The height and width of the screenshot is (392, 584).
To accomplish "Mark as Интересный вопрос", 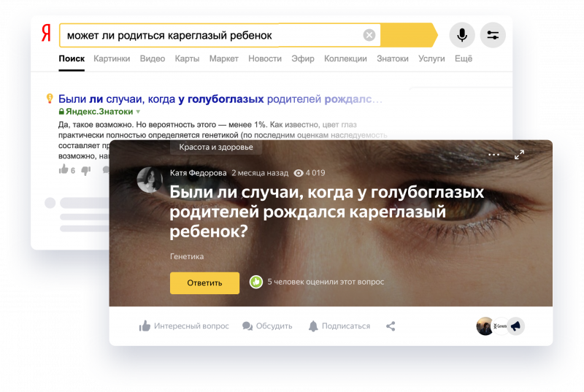I will coord(184,326).
